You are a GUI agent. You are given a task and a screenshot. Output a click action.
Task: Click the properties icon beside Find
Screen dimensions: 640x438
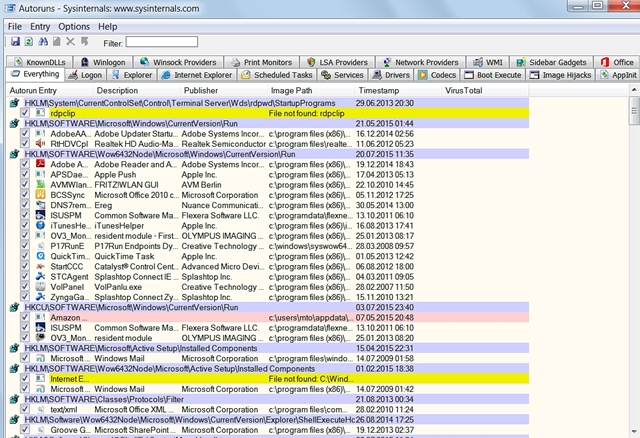click(57, 42)
